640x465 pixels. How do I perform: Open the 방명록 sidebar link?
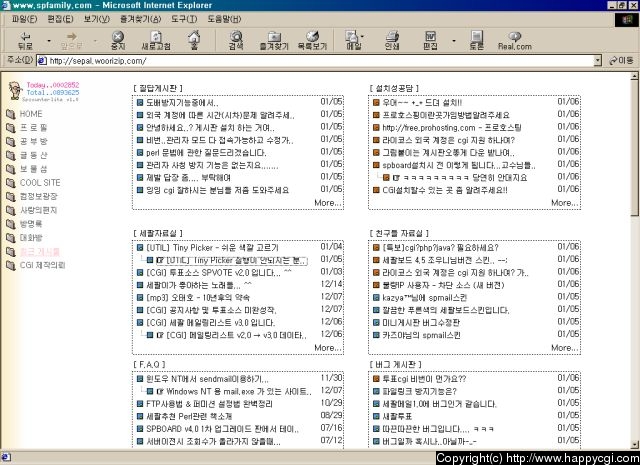pyautogui.click(x=31, y=224)
